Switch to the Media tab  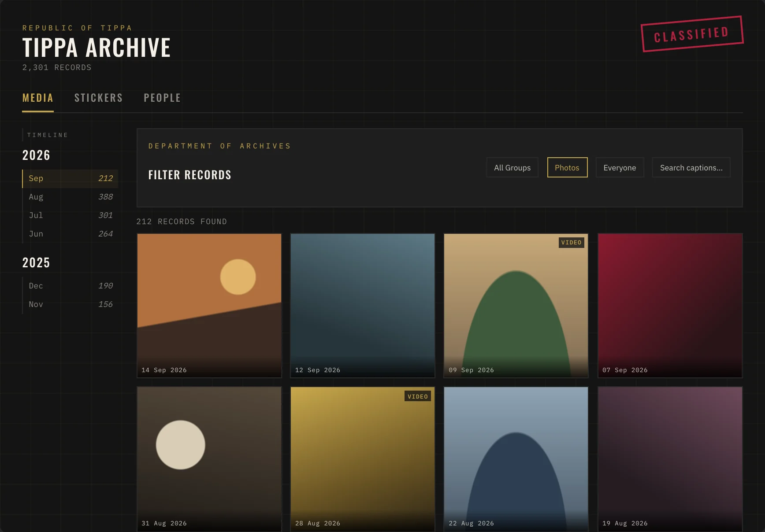pos(38,98)
